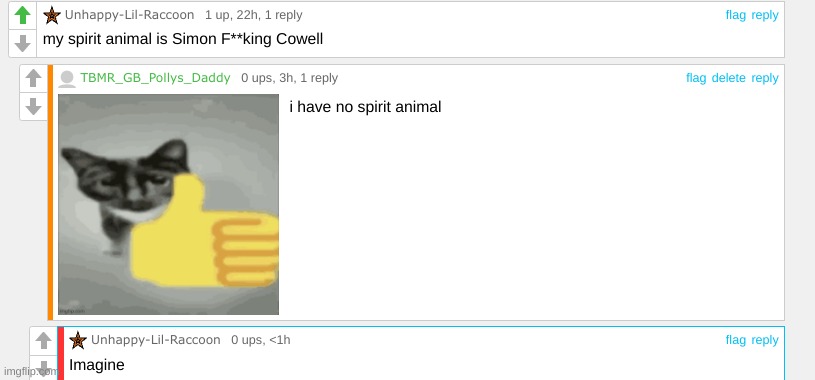
Task: Downvote the 'Imagine' reply comment
Action: (43, 368)
